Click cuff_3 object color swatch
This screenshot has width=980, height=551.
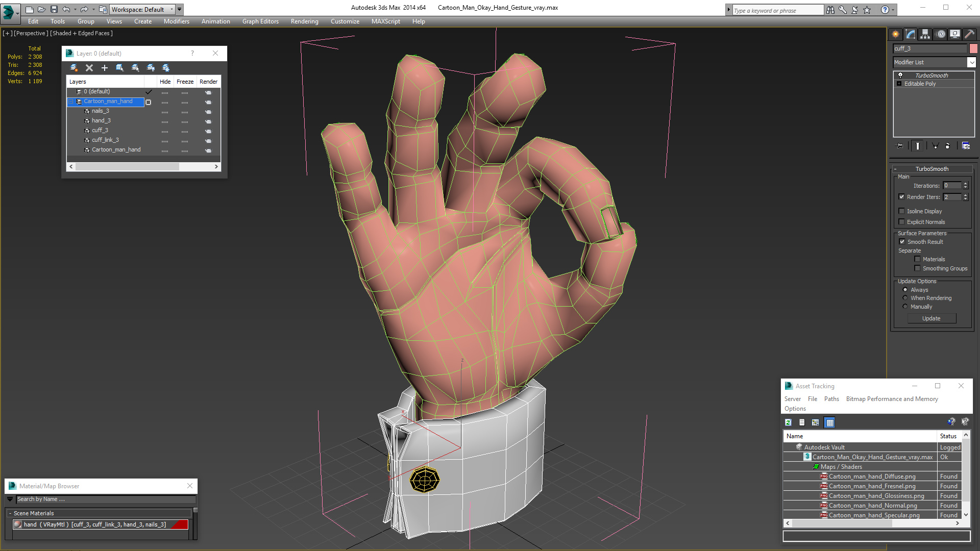(973, 48)
